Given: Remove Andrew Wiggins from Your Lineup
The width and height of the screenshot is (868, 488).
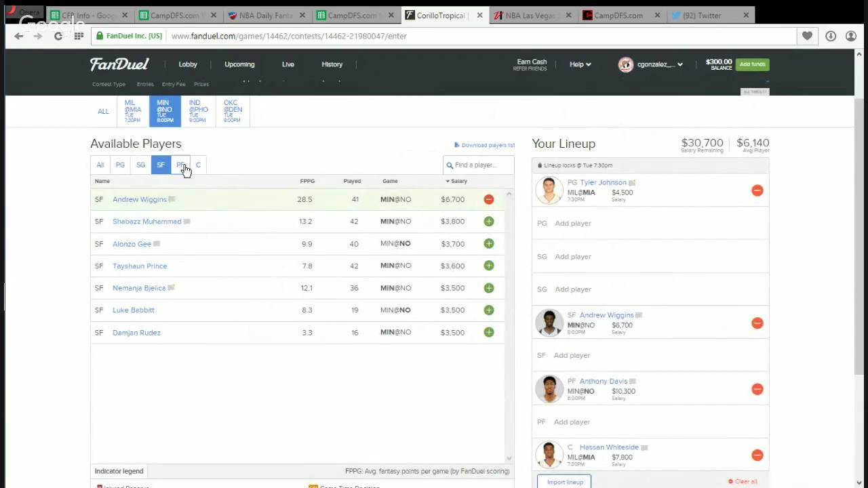Looking at the screenshot, I should (x=757, y=323).
